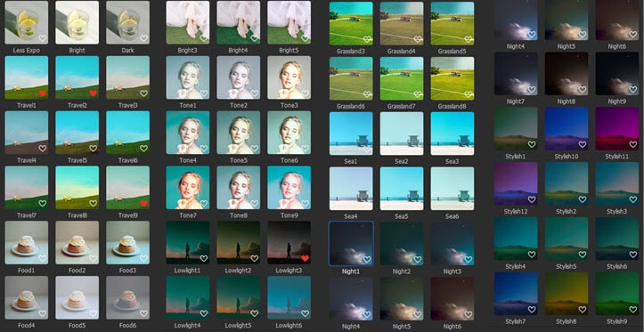Select Night8 preset thumbnail
644x332 pixels.
[x=567, y=74]
